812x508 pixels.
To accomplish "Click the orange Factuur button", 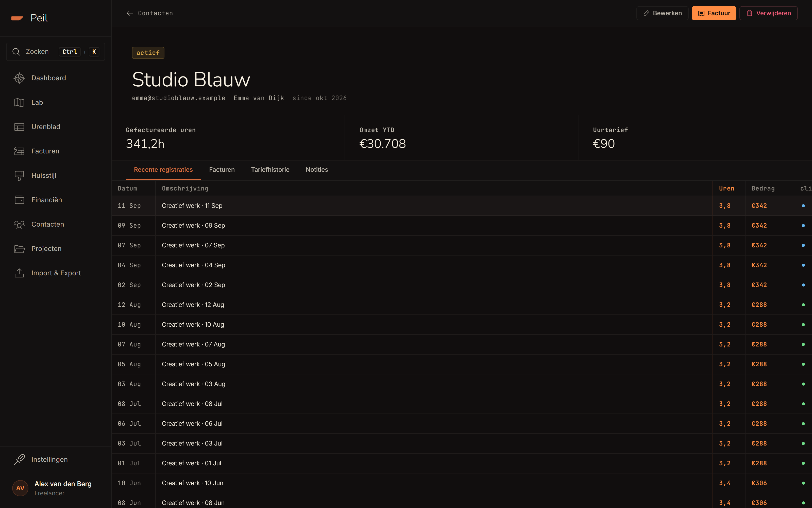I will tap(714, 13).
